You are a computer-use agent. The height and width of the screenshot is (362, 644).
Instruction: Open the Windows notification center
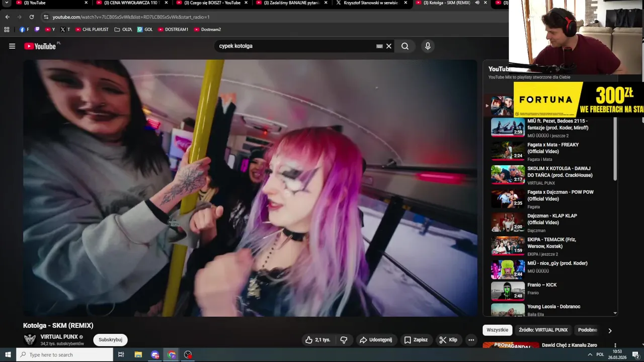635,354
